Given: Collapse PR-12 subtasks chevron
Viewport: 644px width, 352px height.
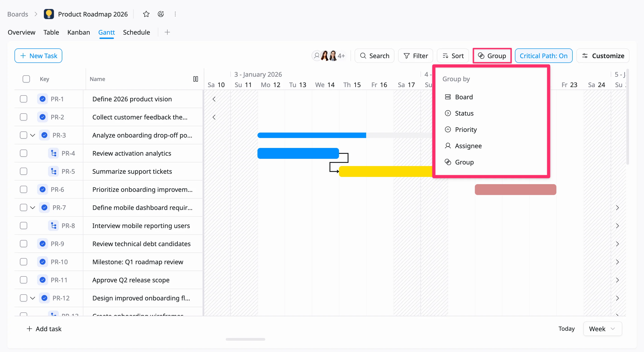Looking at the screenshot, I should click(33, 298).
